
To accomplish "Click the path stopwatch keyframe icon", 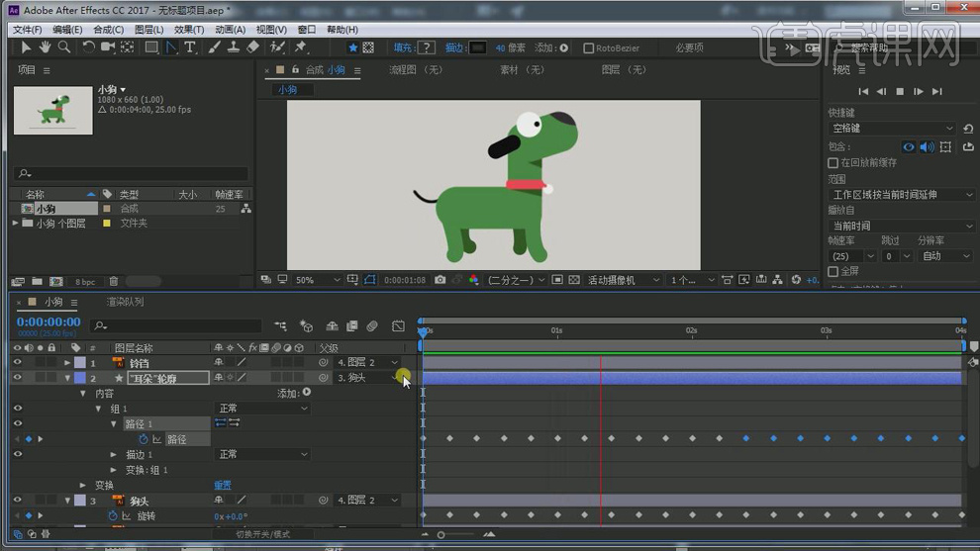I will (144, 439).
